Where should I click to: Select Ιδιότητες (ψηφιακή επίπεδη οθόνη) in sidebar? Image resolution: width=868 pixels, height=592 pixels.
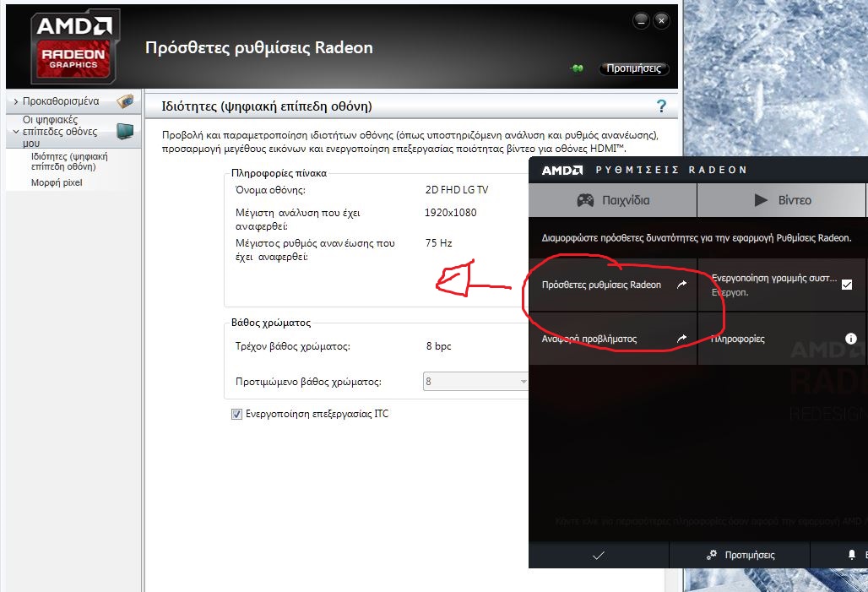point(69,161)
